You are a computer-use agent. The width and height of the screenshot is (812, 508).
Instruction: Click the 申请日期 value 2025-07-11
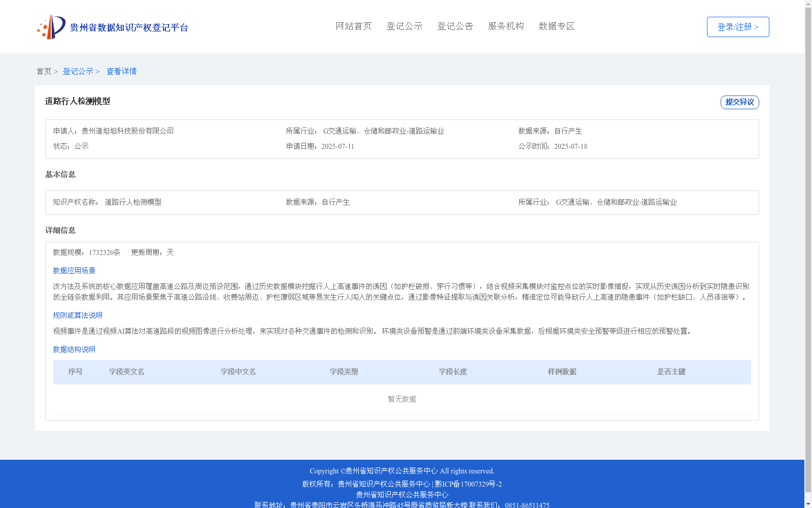point(337,146)
